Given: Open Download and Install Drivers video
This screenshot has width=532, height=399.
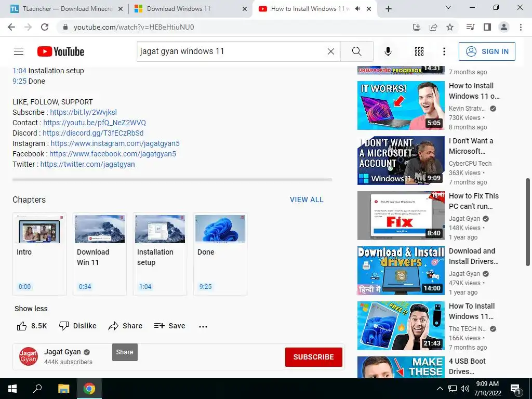Looking at the screenshot, I should (401, 271).
